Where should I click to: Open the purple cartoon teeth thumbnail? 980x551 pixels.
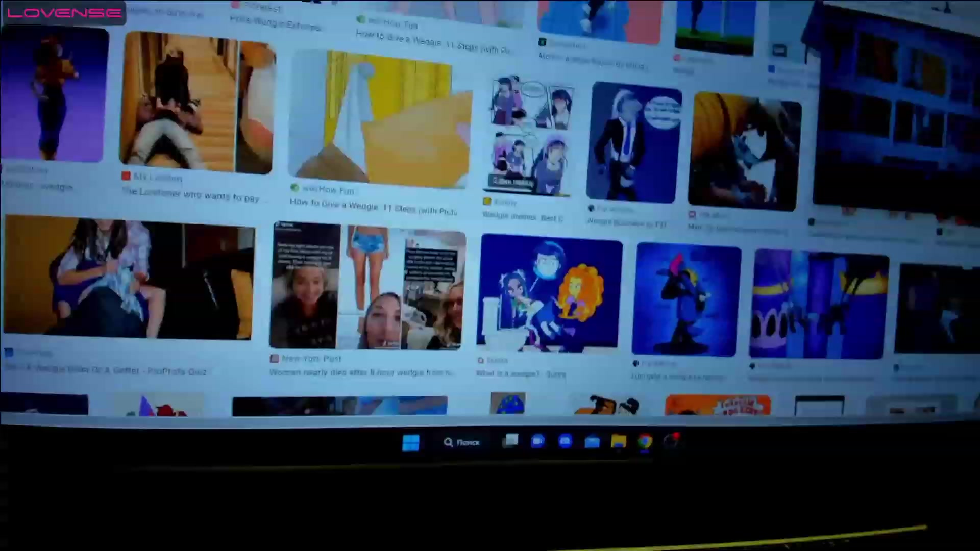pyautogui.click(x=819, y=305)
